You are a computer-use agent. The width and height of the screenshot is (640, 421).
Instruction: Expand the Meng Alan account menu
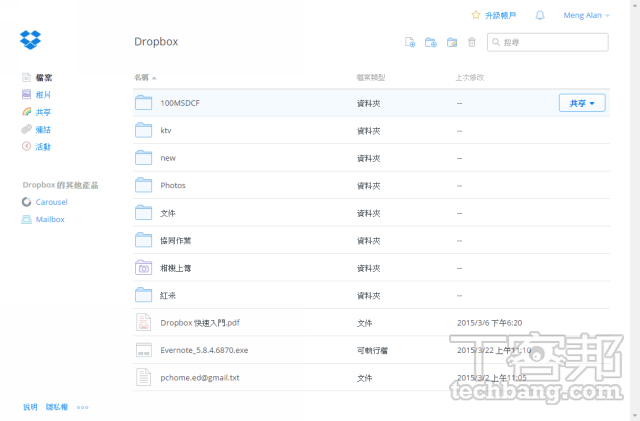coord(588,15)
